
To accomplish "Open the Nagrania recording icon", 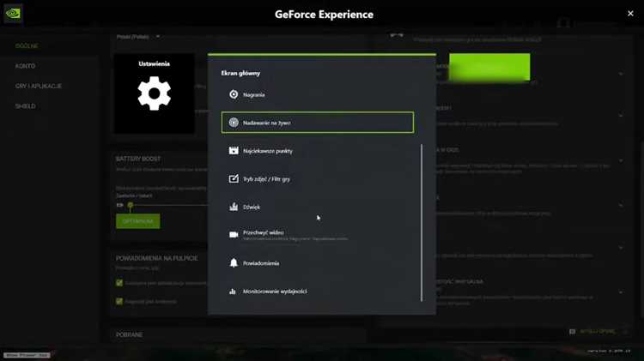I will tap(234, 94).
